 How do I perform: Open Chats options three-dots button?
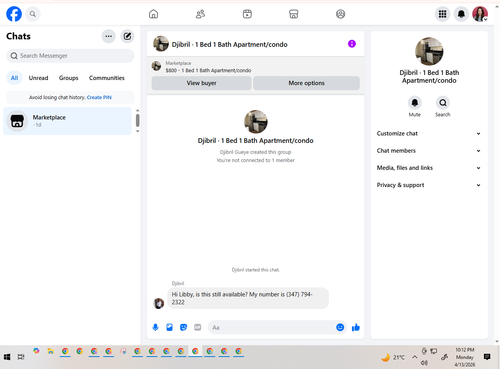click(x=109, y=36)
